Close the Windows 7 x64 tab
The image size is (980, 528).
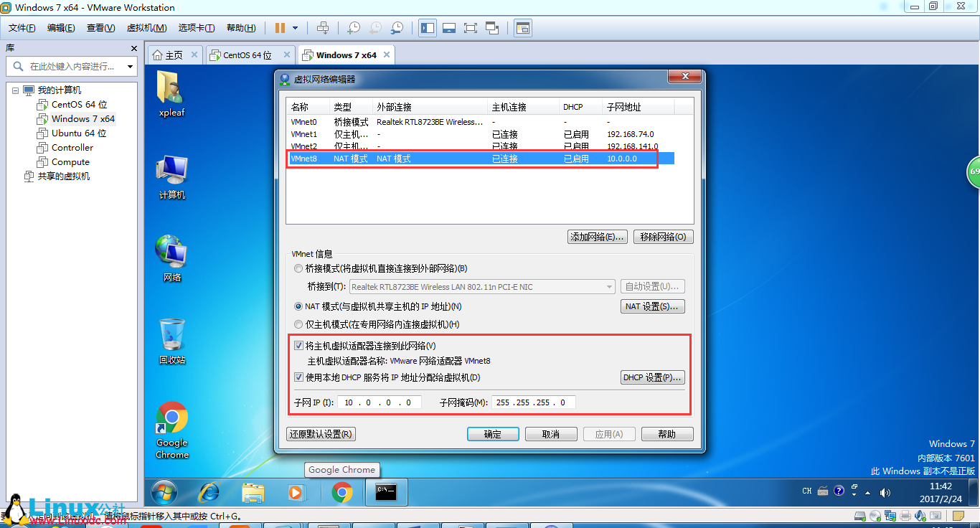coord(387,55)
